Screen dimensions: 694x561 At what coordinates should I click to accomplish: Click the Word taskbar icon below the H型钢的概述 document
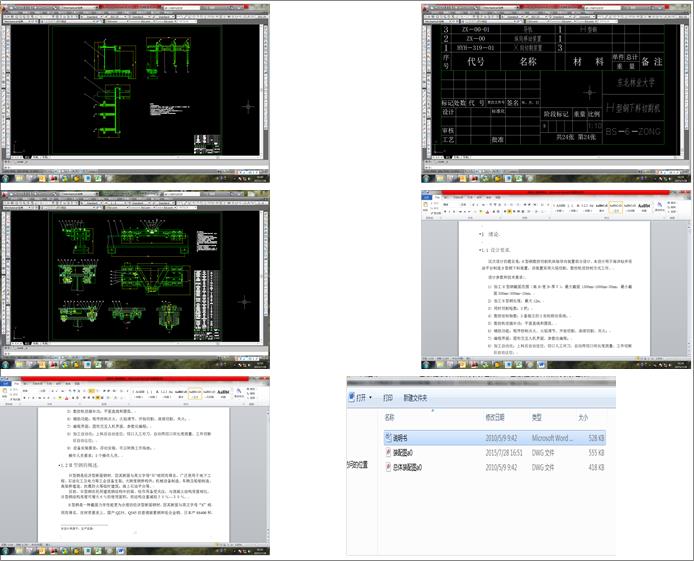tap(120, 551)
